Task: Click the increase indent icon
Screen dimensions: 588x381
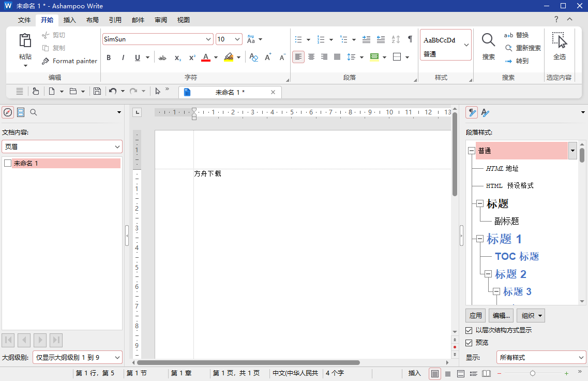Action: pyautogui.click(x=366, y=39)
